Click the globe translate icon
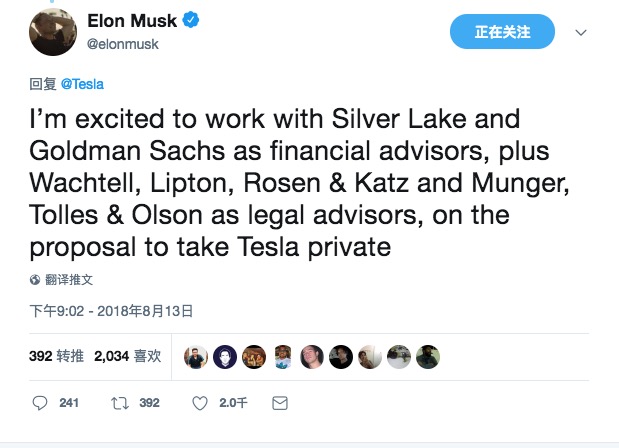Image resolution: width=619 pixels, height=448 pixels. [x=35, y=280]
